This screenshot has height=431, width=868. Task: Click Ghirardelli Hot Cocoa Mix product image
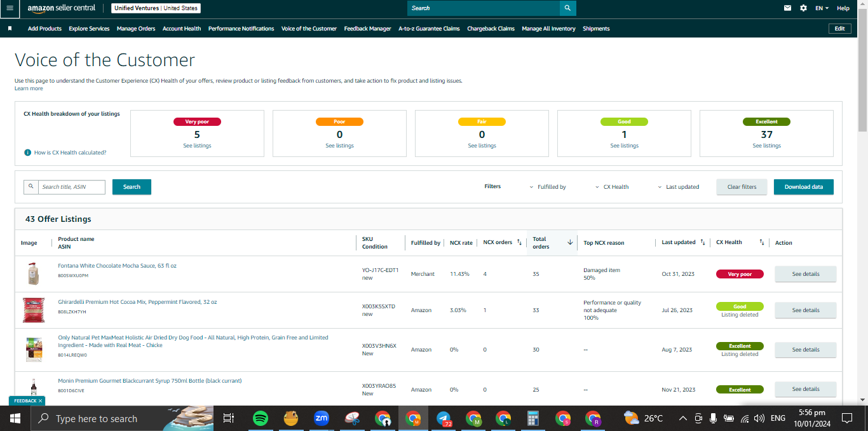pos(34,310)
